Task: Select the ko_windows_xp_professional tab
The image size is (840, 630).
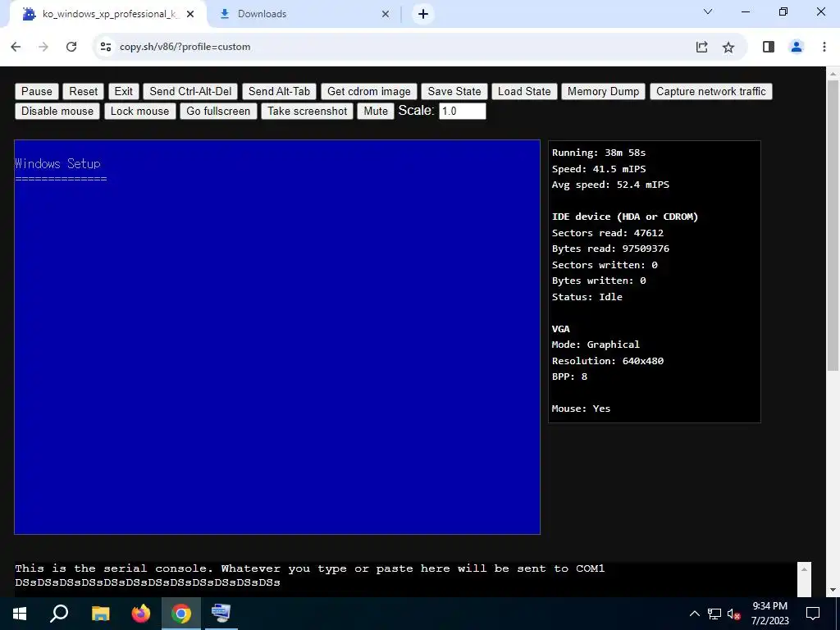Action: [x=107, y=14]
